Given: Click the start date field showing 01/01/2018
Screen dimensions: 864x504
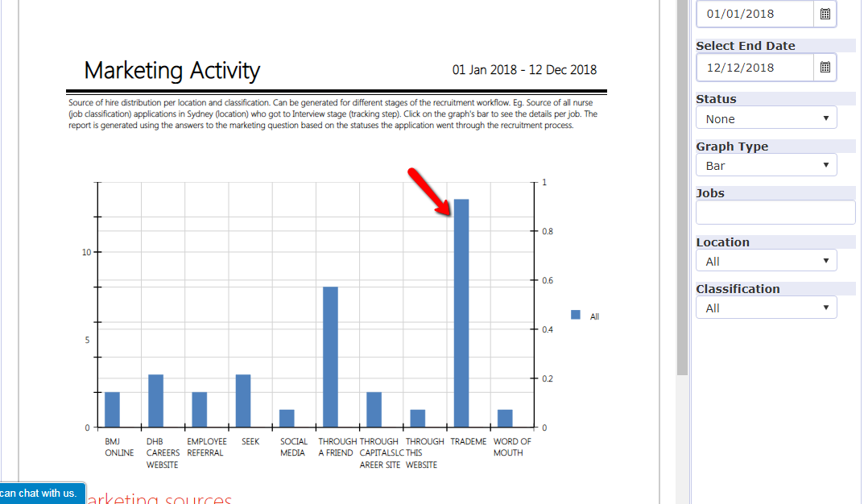Looking at the screenshot, I should click(x=755, y=14).
